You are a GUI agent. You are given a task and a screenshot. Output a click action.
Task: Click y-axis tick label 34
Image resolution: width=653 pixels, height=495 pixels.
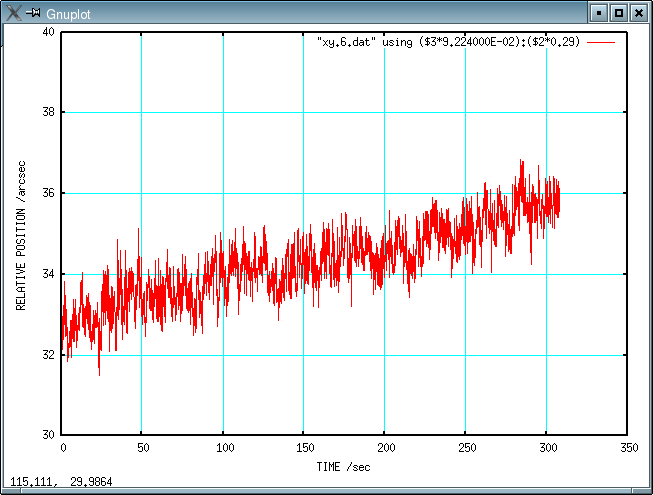(48, 274)
